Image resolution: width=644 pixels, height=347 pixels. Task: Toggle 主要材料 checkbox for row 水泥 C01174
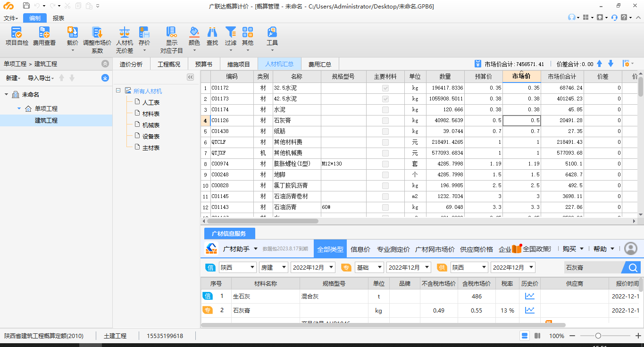point(385,109)
